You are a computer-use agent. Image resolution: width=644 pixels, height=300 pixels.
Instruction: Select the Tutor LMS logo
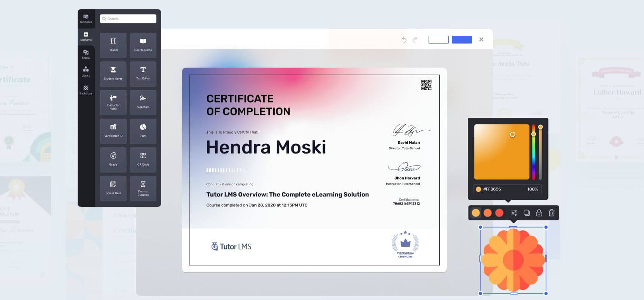click(x=231, y=246)
